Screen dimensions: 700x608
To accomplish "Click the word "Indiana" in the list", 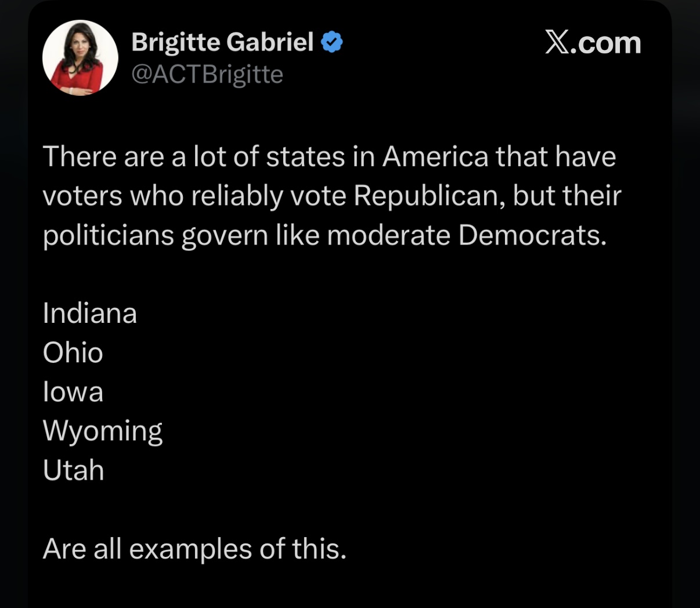I will pos(90,314).
